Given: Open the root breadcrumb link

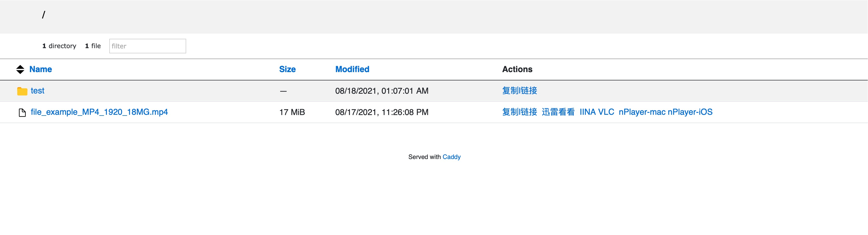Looking at the screenshot, I should click(43, 15).
